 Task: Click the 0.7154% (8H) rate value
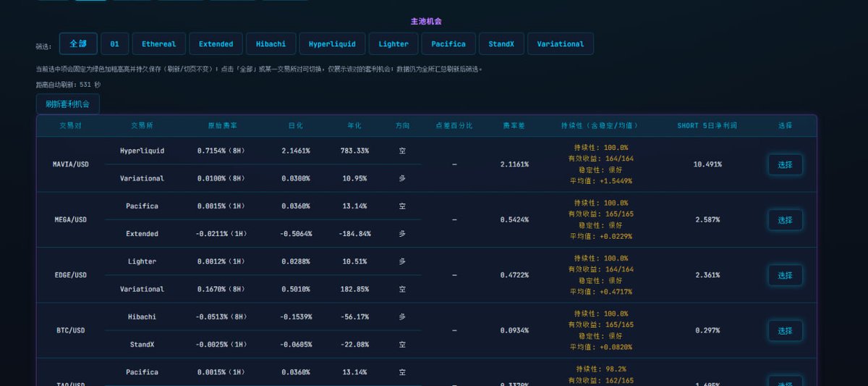point(222,151)
